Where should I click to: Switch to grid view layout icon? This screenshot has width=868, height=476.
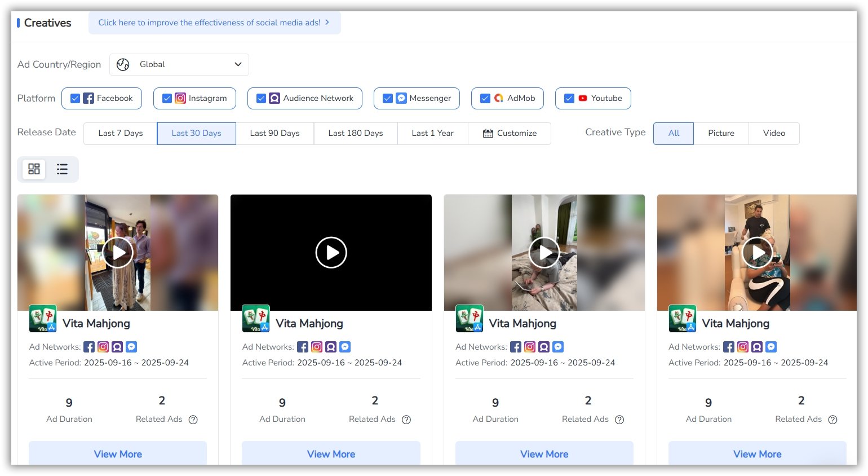click(x=34, y=169)
